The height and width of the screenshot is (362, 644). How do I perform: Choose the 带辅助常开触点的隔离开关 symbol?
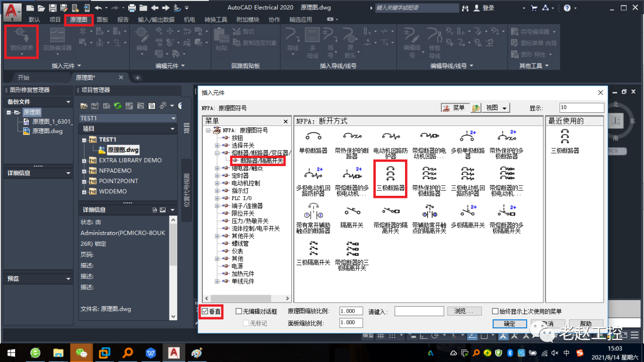coord(429,219)
